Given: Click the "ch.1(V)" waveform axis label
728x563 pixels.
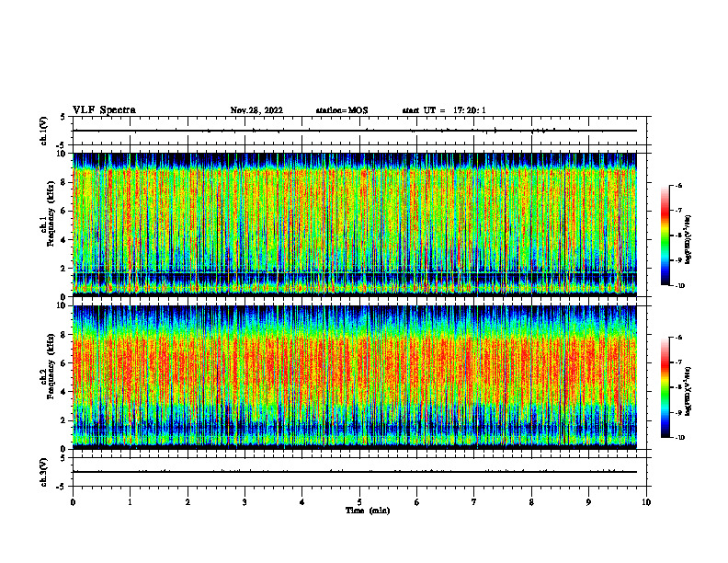Looking at the screenshot, I should pyautogui.click(x=43, y=131).
